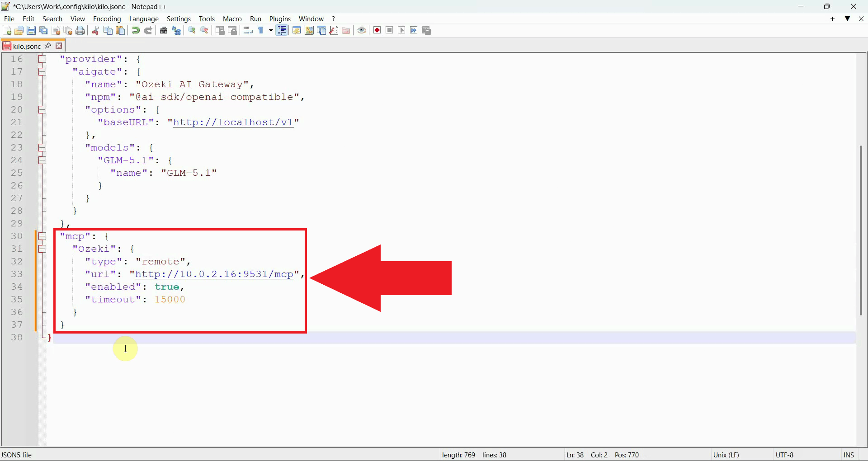Toggle Folder as Workspace icon
This screenshot has width=868, height=461.
[x=346, y=30]
